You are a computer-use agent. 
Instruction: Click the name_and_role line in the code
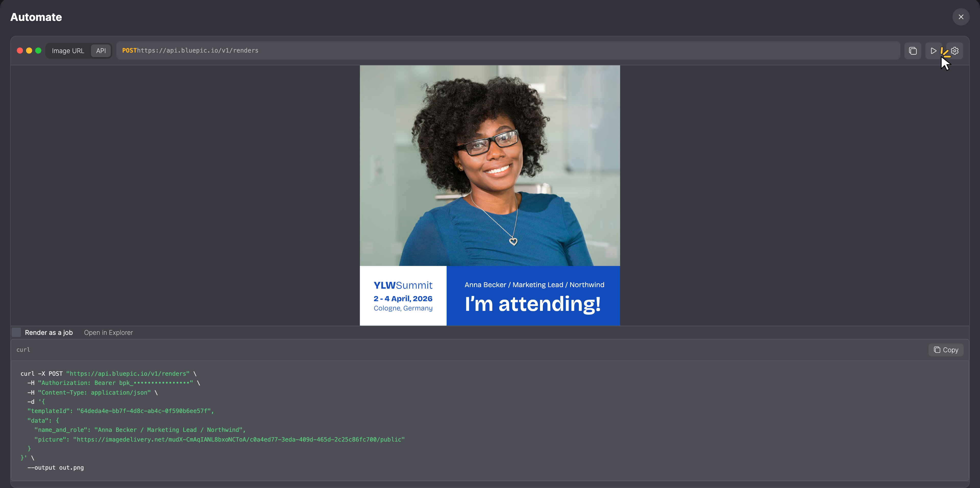tap(140, 430)
